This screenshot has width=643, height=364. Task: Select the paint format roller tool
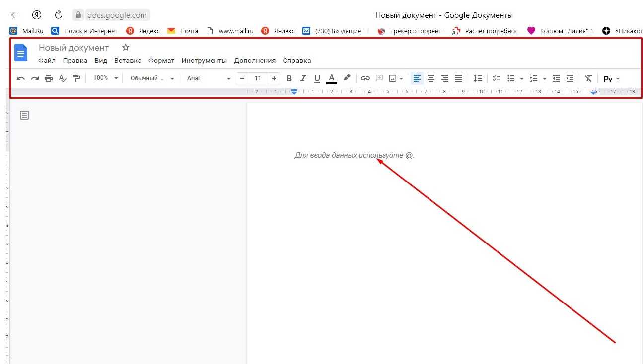click(x=76, y=78)
